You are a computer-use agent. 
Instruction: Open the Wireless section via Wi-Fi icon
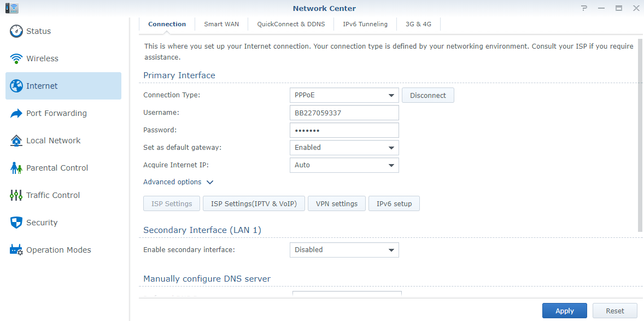pyautogui.click(x=17, y=59)
